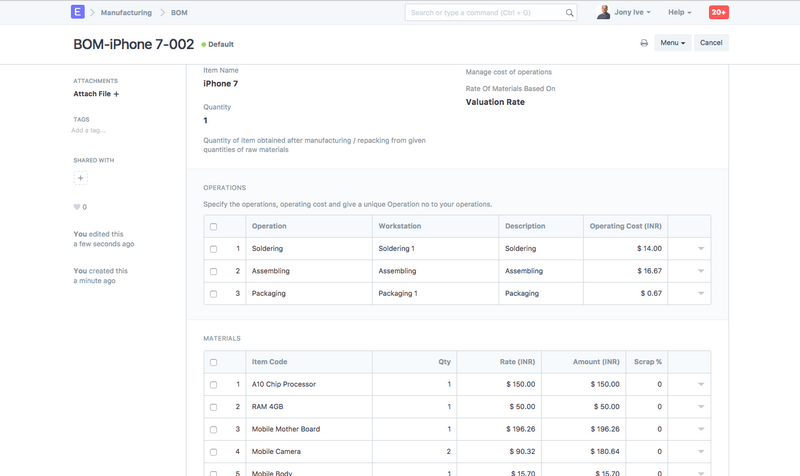Click the Mobile Camera quantity cell
This screenshot has width=800, height=476.
(412, 452)
